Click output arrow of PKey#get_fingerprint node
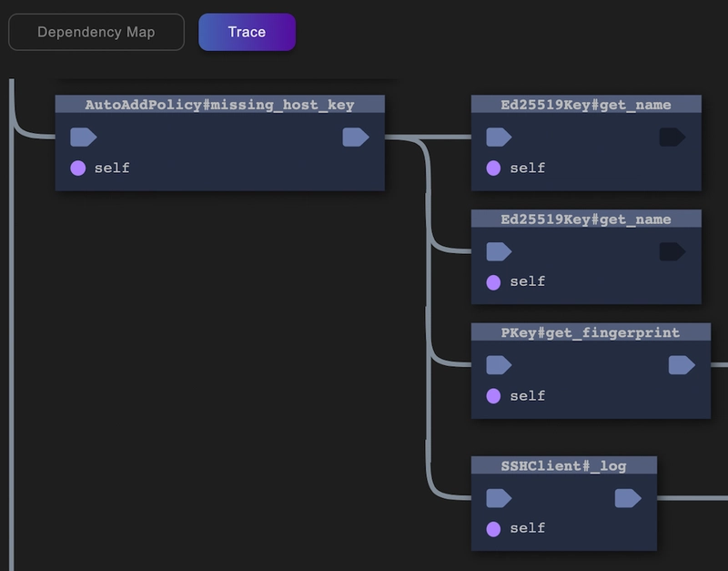This screenshot has width=728, height=571. click(682, 365)
